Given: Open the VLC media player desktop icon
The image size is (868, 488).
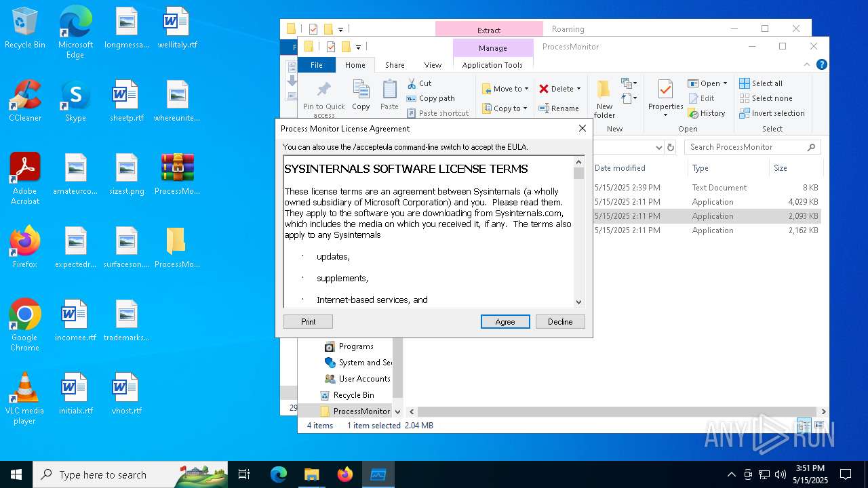Looking at the screenshot, I should pyautogui.click(x=25, y=399).
